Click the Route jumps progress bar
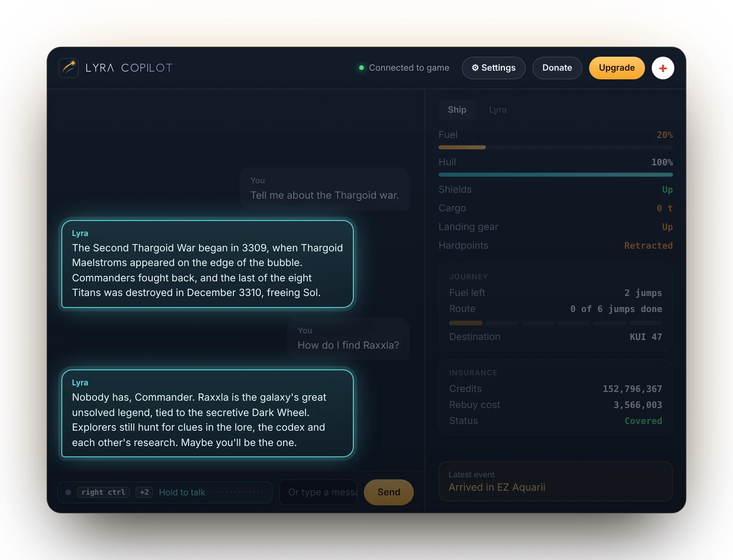 (x=556, y=323)
